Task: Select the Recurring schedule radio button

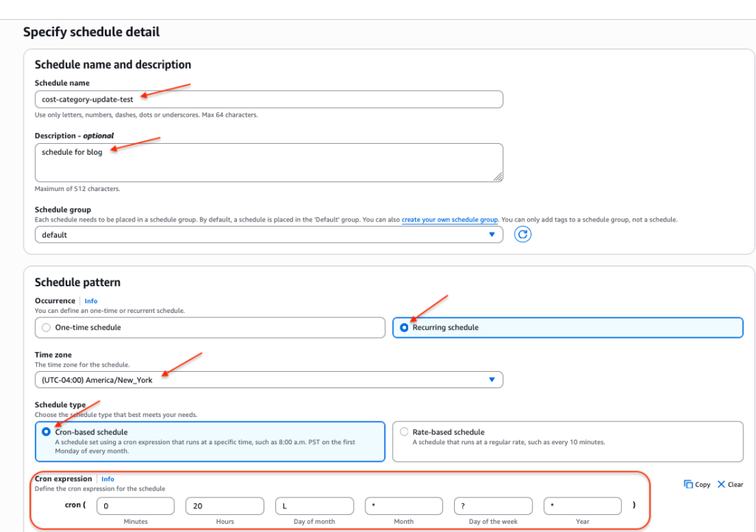Action: point(404,328)
